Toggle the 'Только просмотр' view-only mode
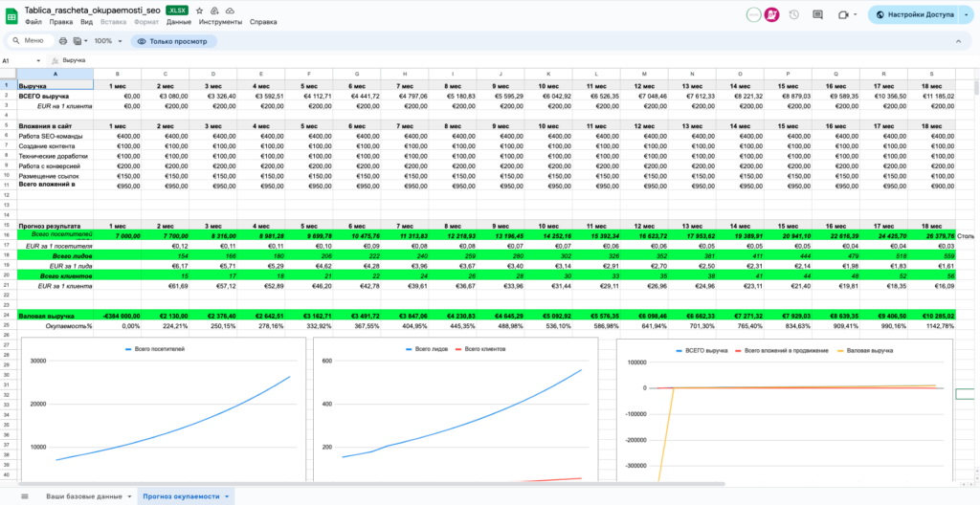Screen dimensions: 980x505 pyautogui.click(x=174, y=41)
